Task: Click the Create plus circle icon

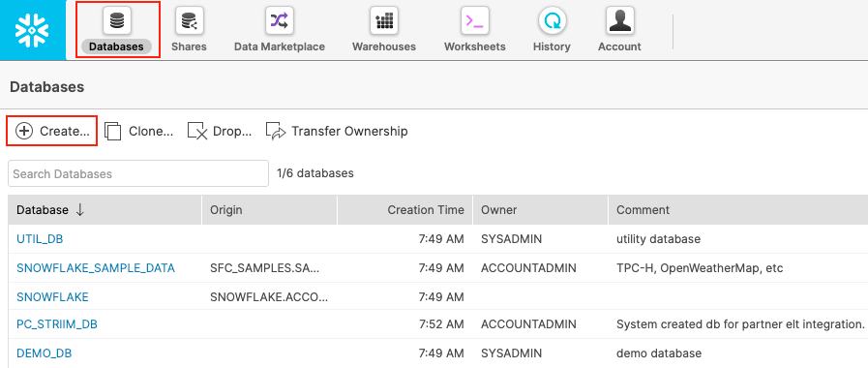Action: [24, 131]
